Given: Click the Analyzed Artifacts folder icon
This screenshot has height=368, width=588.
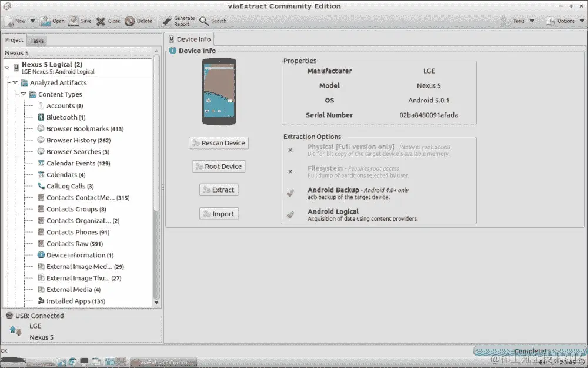Looking at the screenshot, I should tap(25, 82).
